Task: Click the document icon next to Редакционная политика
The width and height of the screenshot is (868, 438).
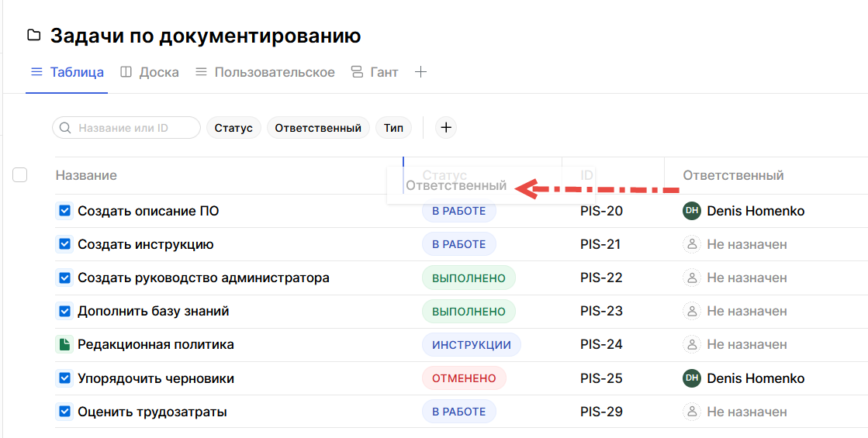Action: click(x=65, y=344)
